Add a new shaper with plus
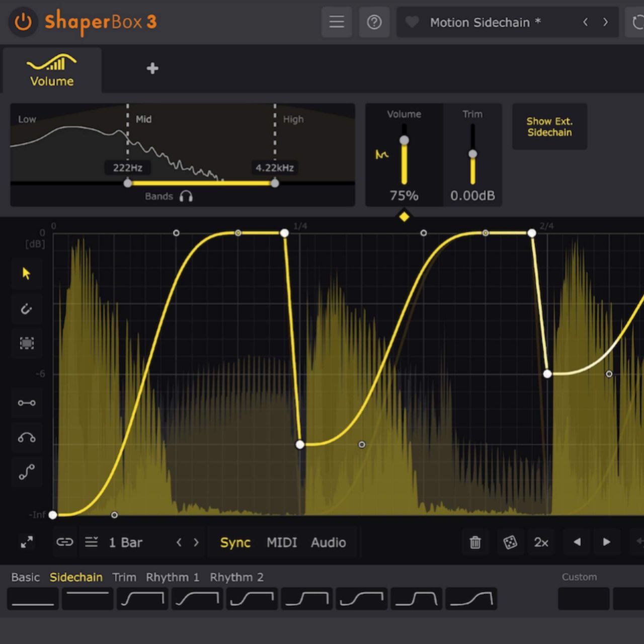The width and height of the screenshot is (644, 644). coord(152,68)
